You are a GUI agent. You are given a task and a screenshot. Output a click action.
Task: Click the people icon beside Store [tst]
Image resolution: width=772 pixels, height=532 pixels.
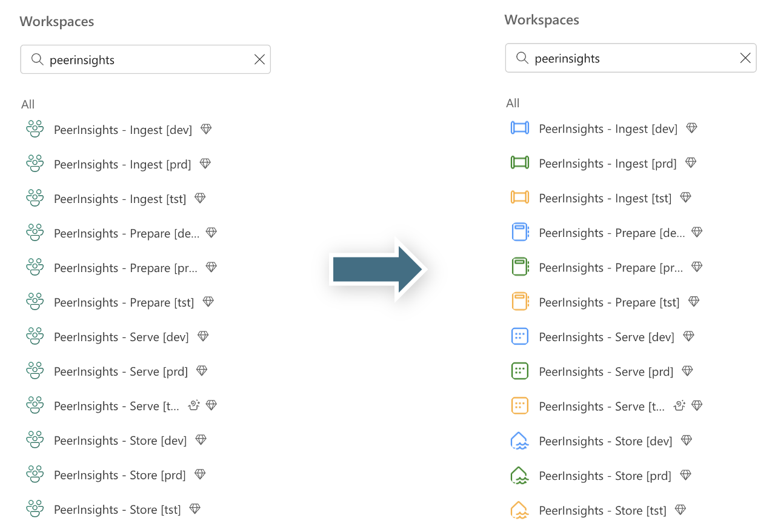[35, 509]
